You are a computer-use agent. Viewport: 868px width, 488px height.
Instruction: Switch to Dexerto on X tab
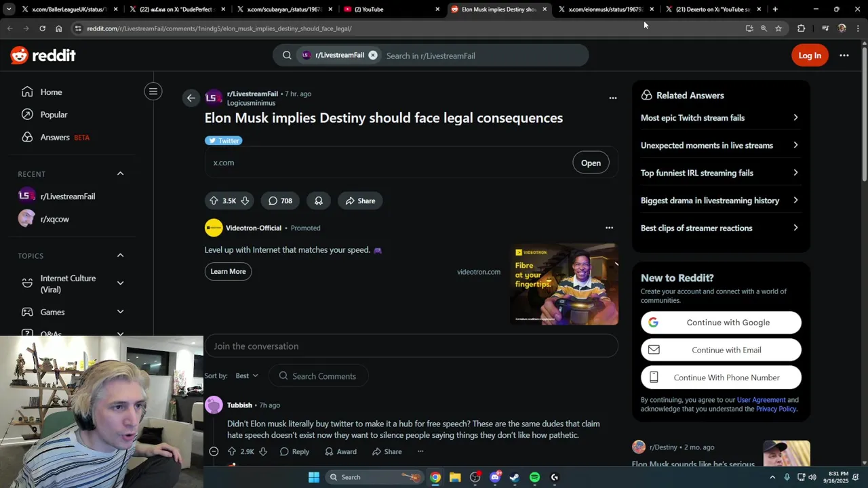712,9
